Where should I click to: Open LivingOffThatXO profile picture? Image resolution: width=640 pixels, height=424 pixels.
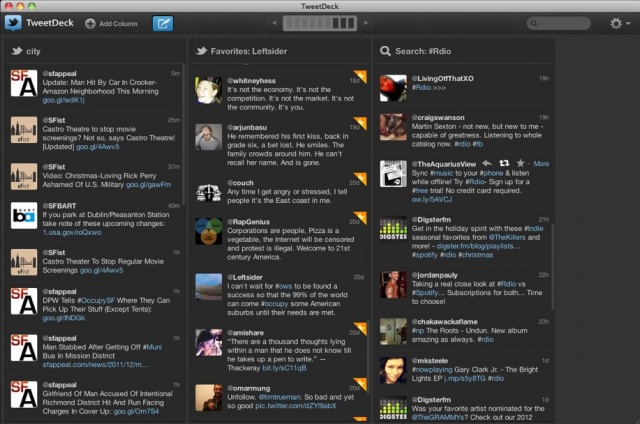393,88
